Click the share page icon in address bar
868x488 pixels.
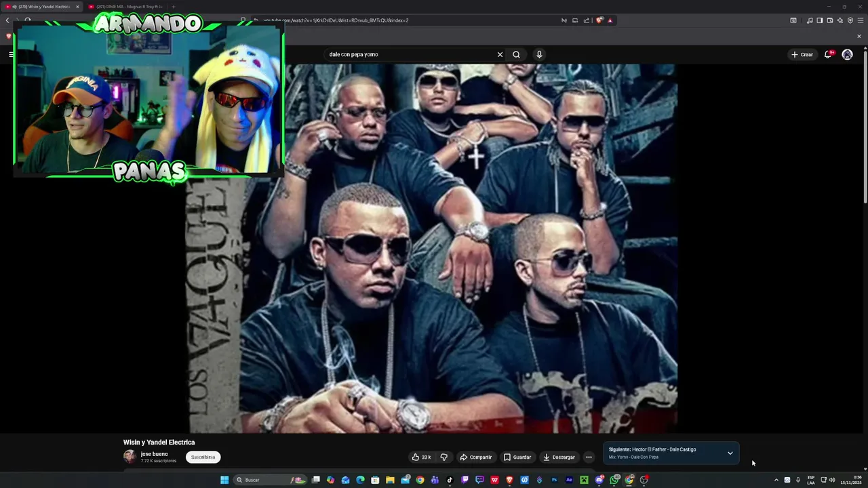coord(587,20)
